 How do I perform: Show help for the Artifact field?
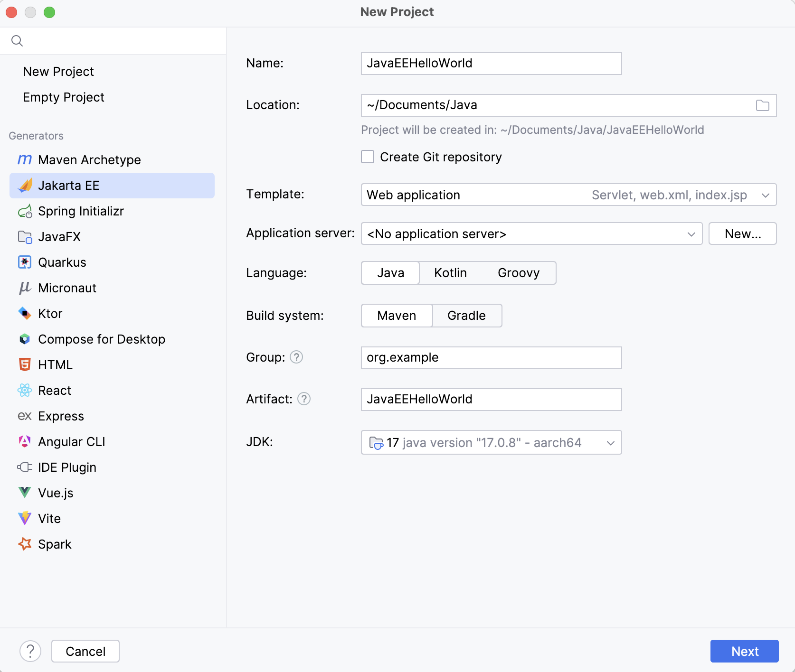304,399
